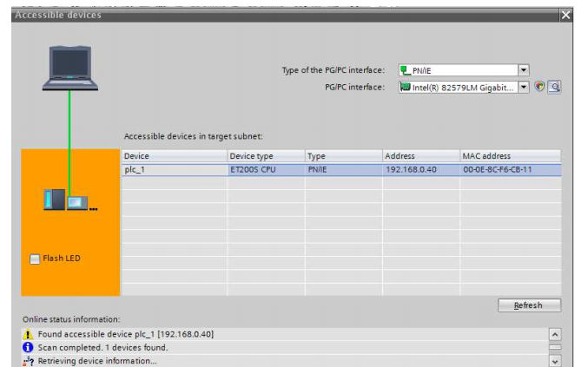Click the Intel network adapter icon
Screen dimensions: 588x367
[x=405, y=87]
